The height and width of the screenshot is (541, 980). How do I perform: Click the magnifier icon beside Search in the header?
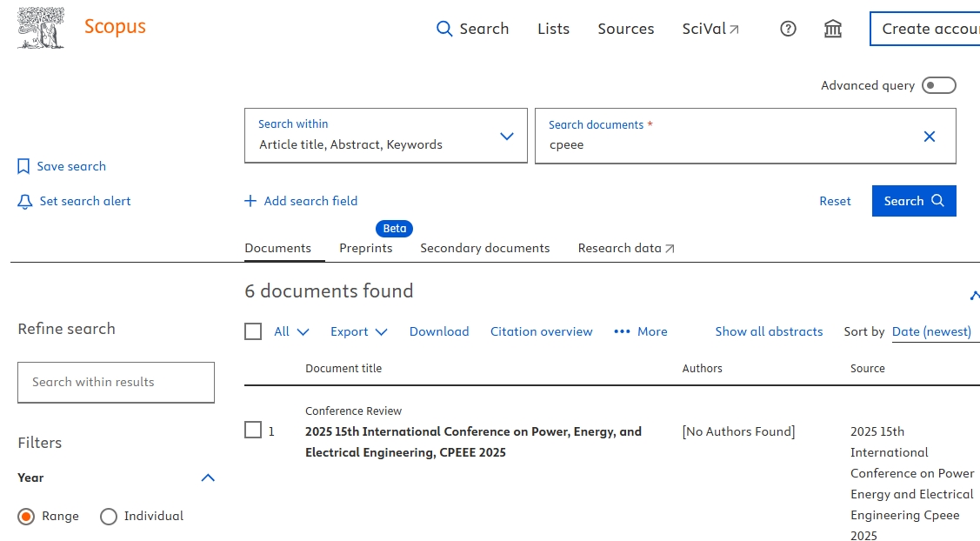[443, 29]
